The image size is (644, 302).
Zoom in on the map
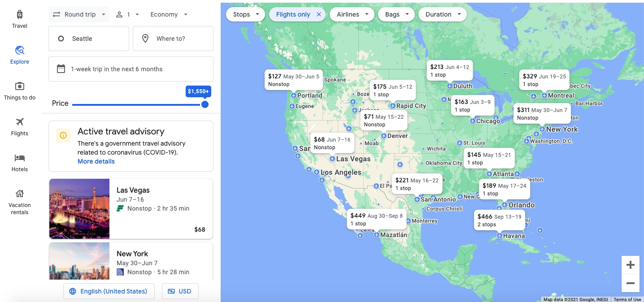(x=630, y=265)
